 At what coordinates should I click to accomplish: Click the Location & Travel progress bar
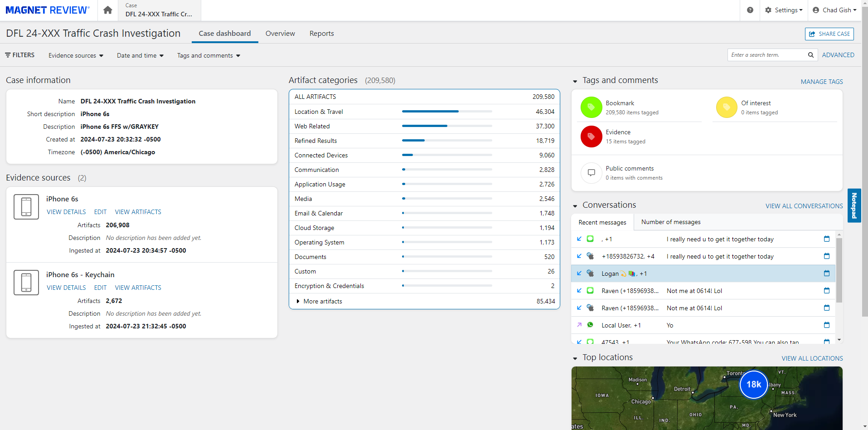tap(446, 112)
